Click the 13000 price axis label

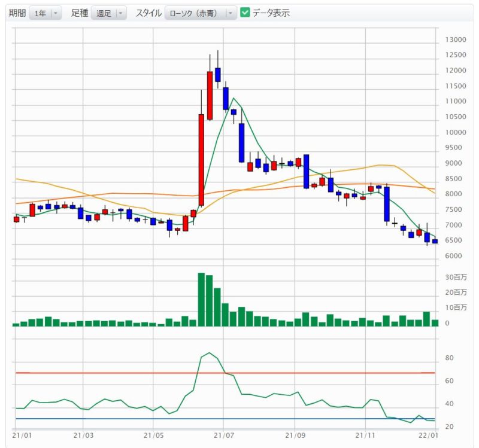point(456,39)
